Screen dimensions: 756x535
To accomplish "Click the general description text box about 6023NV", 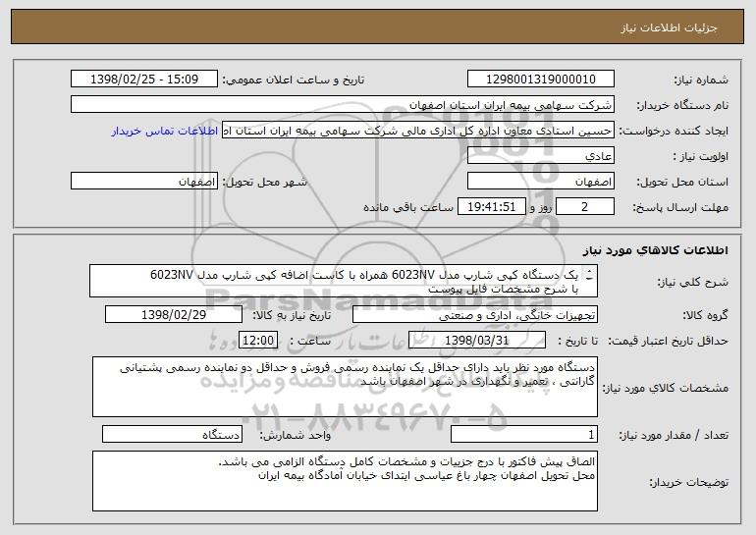I will pos(344,281).
